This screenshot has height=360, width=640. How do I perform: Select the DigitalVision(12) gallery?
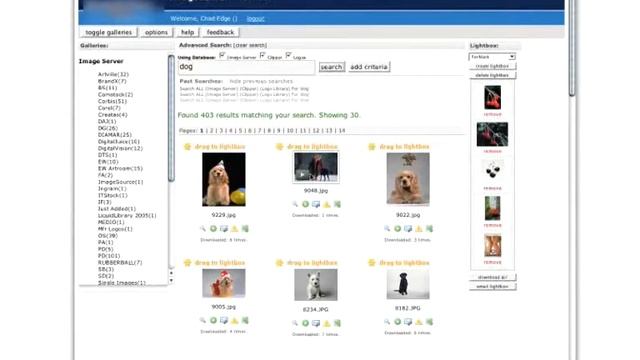coord(120,148)
